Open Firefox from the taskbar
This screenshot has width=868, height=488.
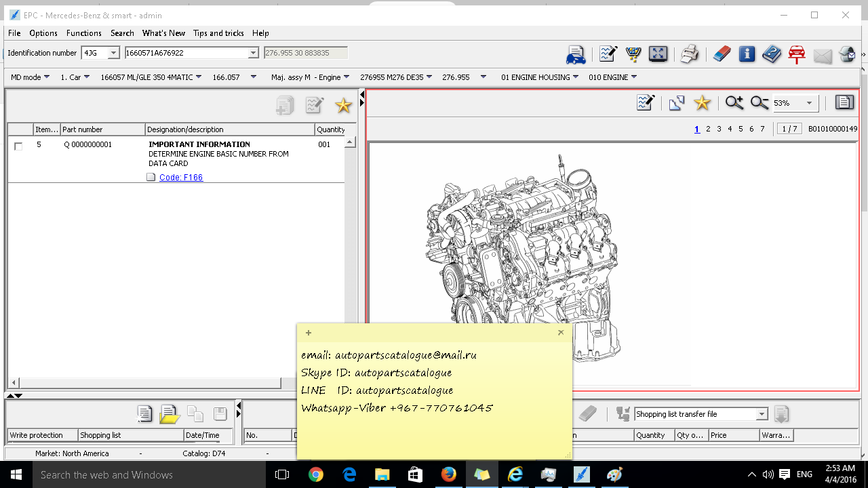pos(448,474)
